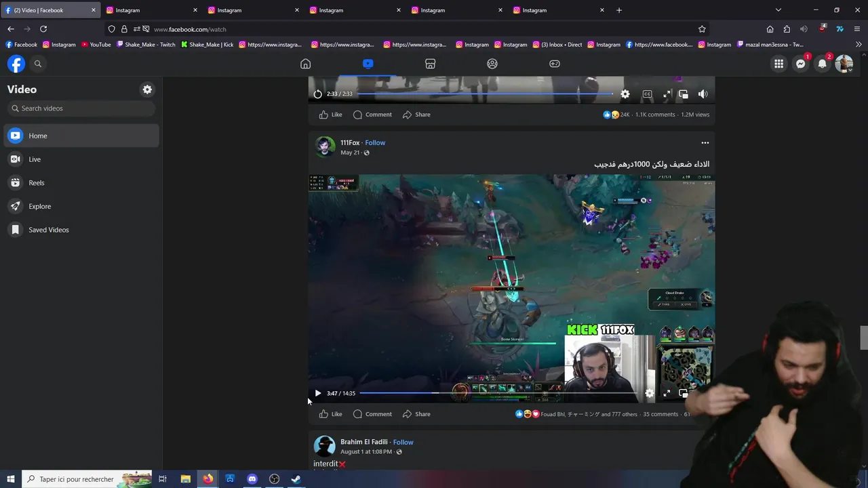Screen dimensions: 868x488
Task: Seek in the 111Fox video progress bar
Action: point(498,393)
